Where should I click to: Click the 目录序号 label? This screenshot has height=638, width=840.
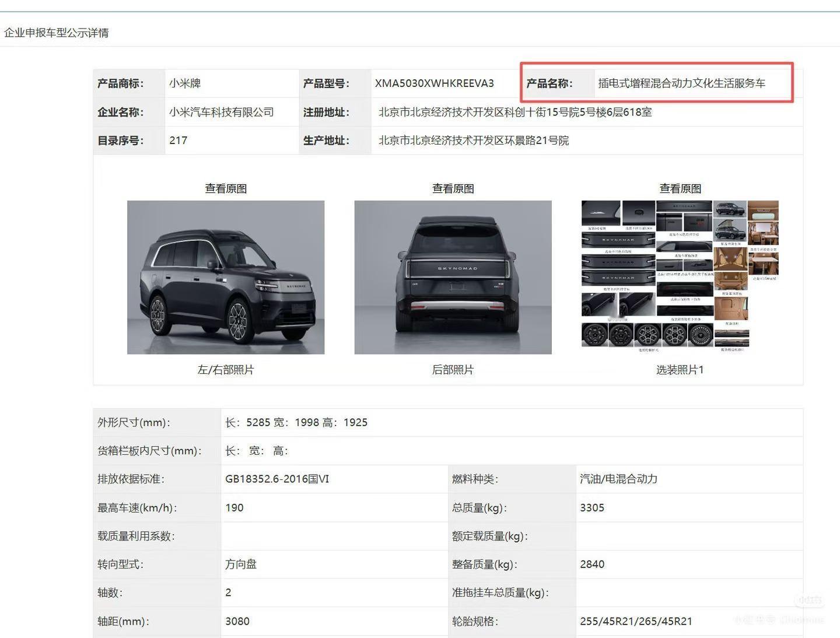(x=121, y=141)
